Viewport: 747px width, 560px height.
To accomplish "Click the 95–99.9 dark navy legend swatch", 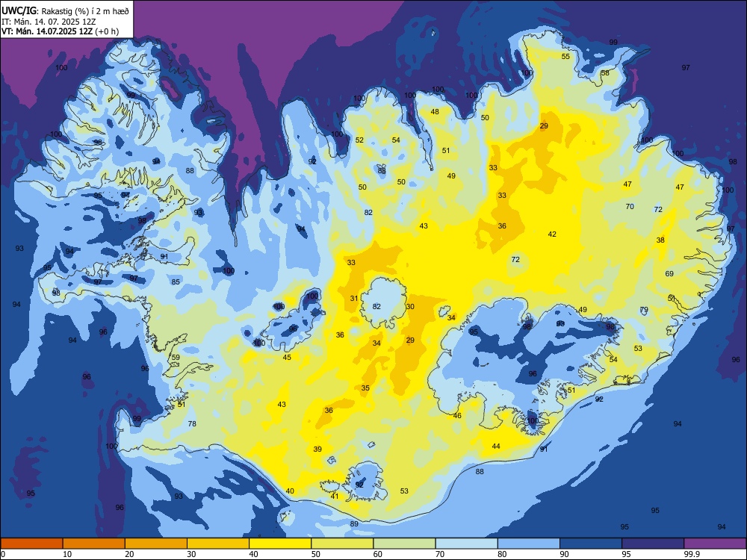I will click(653, 544).
